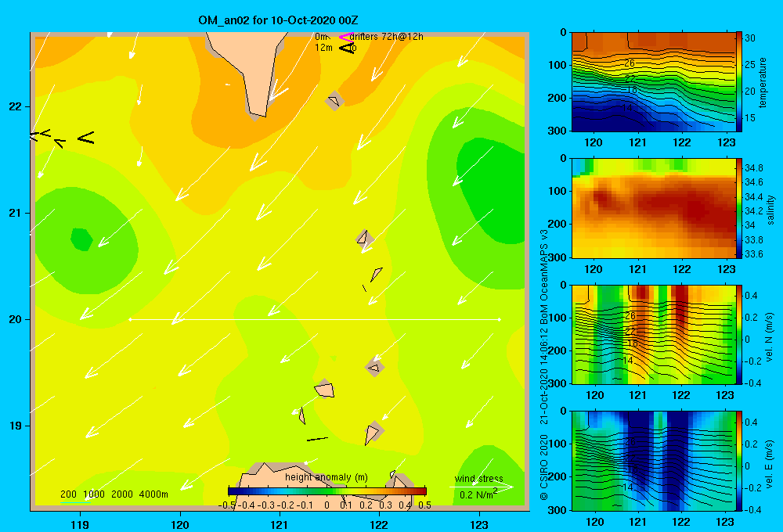This screenshot has width=783, height=532.
Task: Click the 'height anomaly (m)' label
Action: [327, 477]
